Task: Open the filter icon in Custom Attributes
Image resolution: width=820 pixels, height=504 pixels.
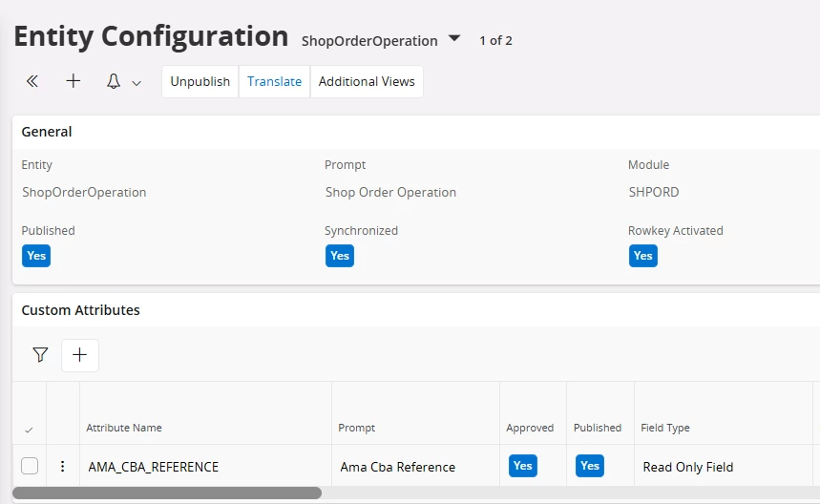Action: click(x=40, y=355)
